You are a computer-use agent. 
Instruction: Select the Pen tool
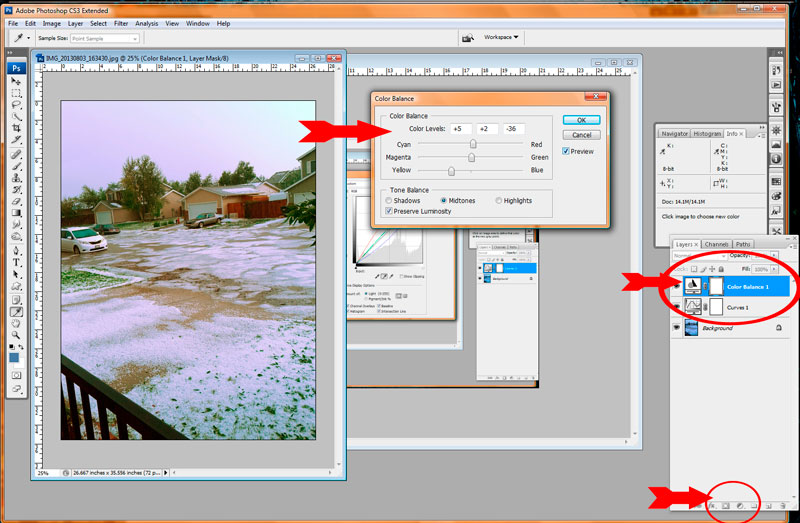pos(16,251)
